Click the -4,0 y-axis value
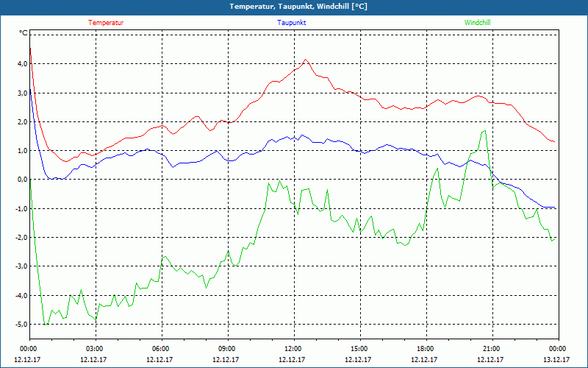This screenshot has width=588, height=368. (x=21, y=295)
